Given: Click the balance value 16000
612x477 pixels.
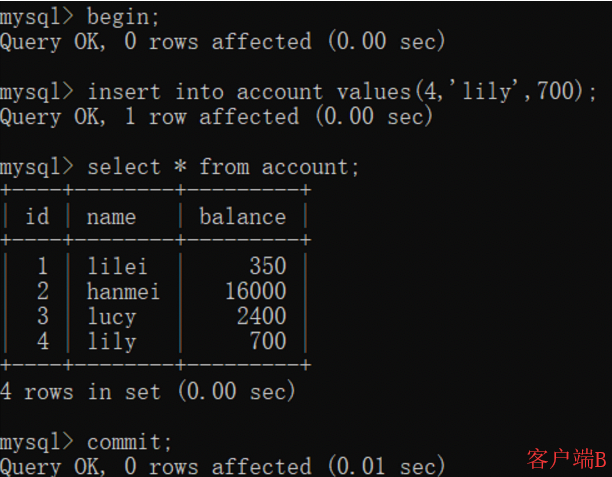Looking at the screenshot, I should click(256, 291).
